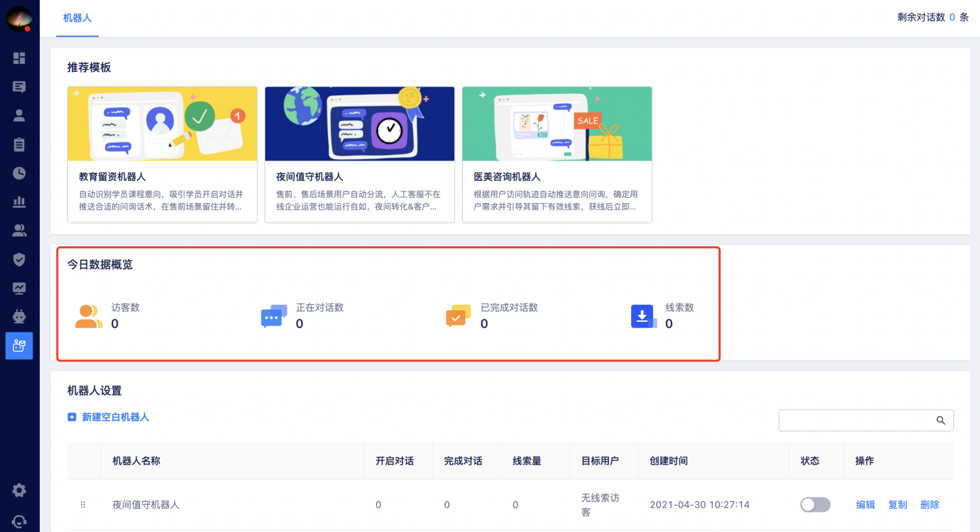Open settings gear in sidebar

tap(19, 490)
